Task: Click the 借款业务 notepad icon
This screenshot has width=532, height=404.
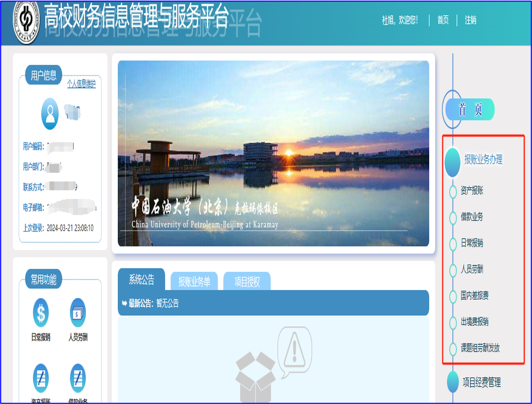Action: (x=78, y=378)
